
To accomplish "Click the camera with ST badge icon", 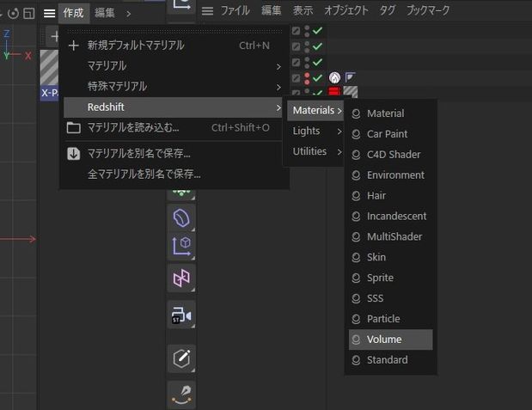I will click(x=181, y=315).
